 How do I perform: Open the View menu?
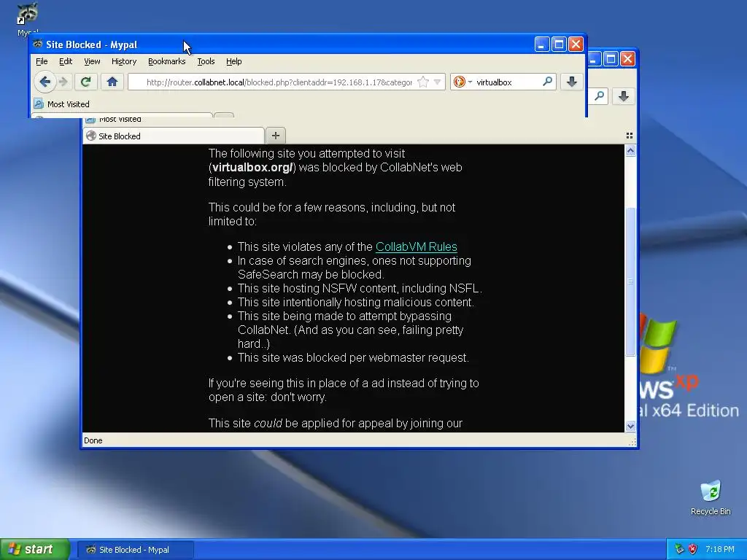point(92,61)
